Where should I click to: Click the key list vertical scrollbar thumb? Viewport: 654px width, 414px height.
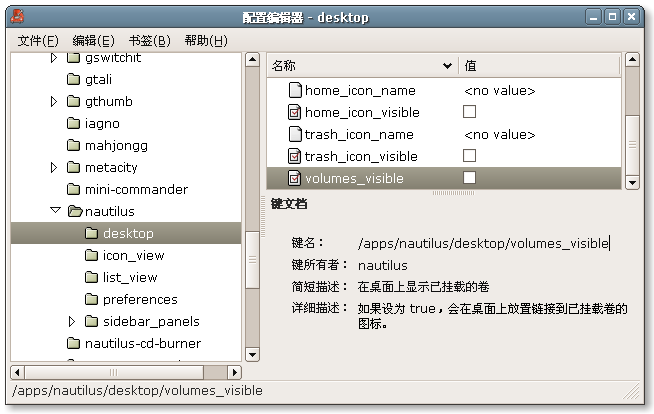[632, 145]
